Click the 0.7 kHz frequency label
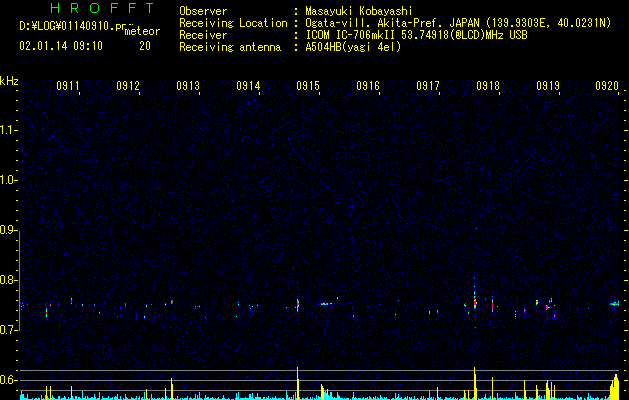The height and width of the screenshot is (400, 629). (x=9, y=330)
